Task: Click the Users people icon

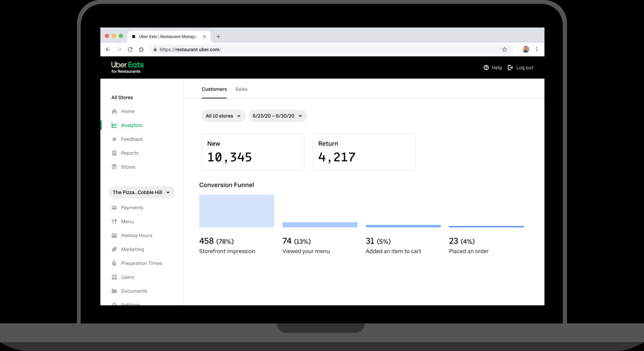Action: [114, 277]
